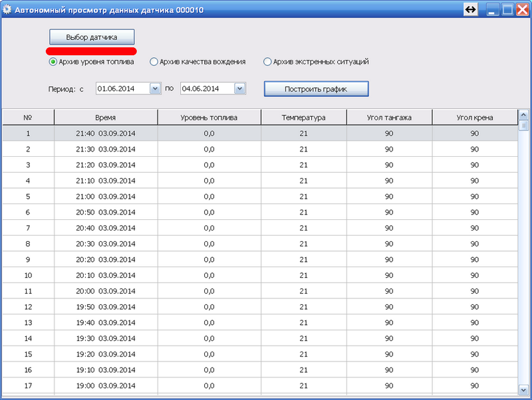This screenshot has height=400, width=532.
Task: Click row number 10 cell
Action: [28, 275]
